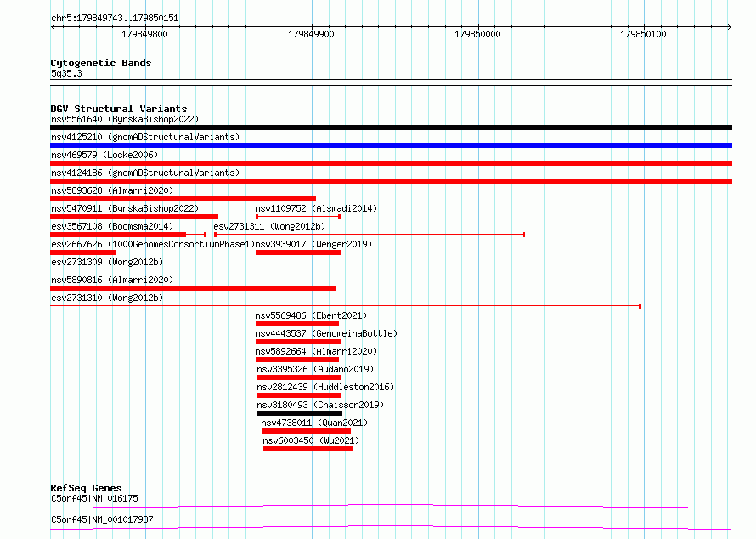
Task: Select nsv2812439 (Huddleston2016) variant label
Action: pyautogui.click(x=325, y=387)
